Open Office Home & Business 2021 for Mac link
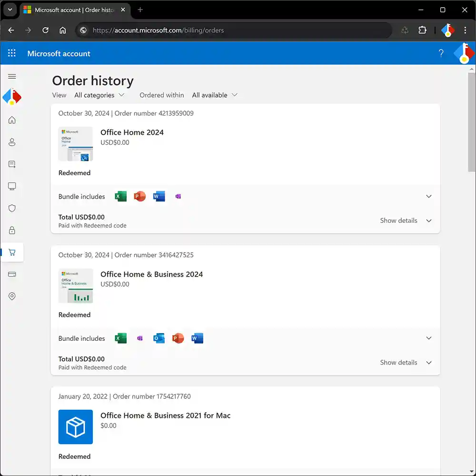 (x=165, y=416)
